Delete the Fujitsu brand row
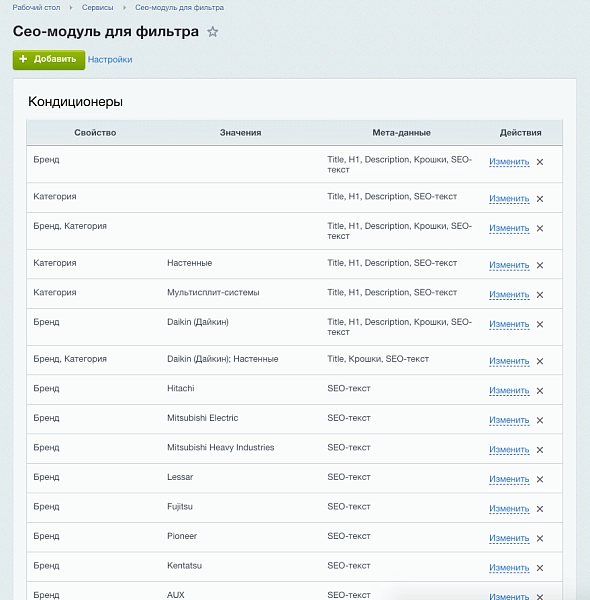 [539, 509]
